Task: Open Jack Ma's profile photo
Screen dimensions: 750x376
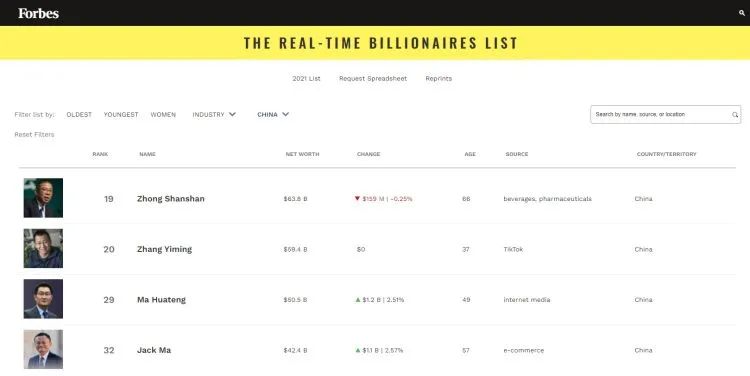Action: coord(43,349)
